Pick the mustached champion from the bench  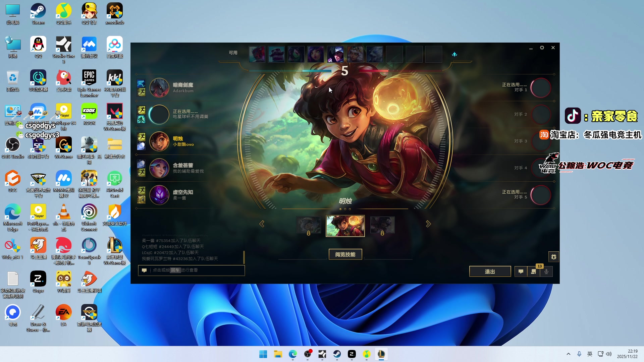coord(277,54)
